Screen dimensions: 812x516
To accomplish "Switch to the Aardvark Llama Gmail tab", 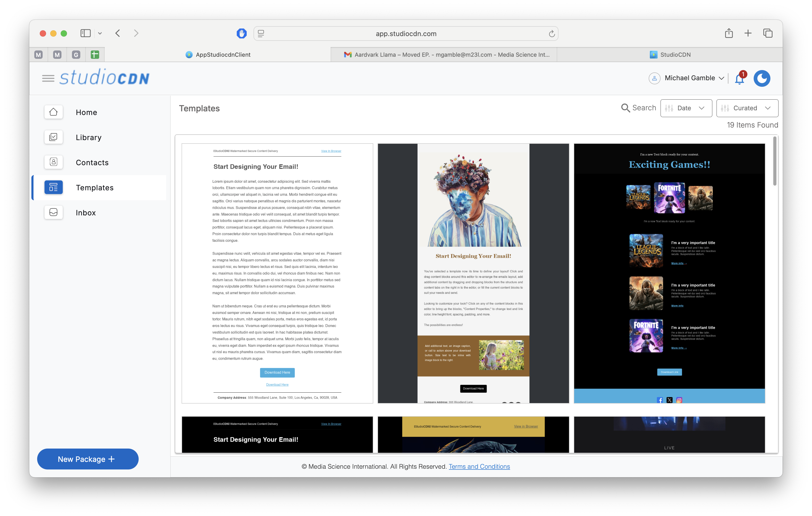I will [444, 55].
